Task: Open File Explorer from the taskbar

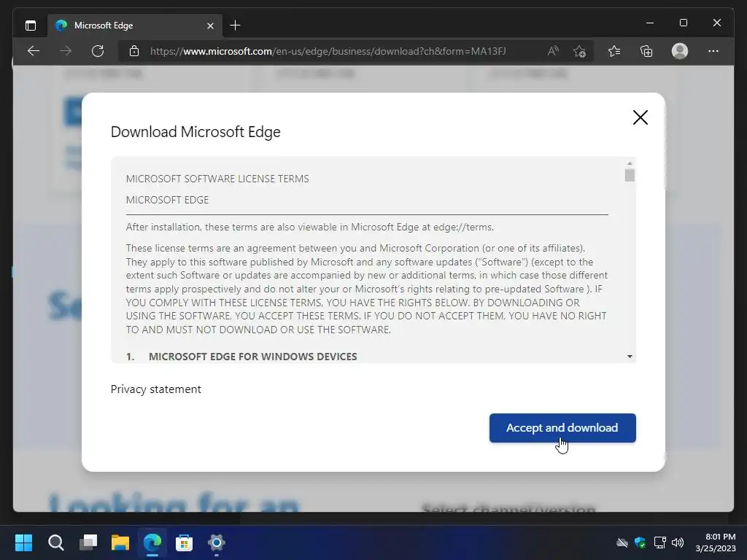Action: coord(120,542)
